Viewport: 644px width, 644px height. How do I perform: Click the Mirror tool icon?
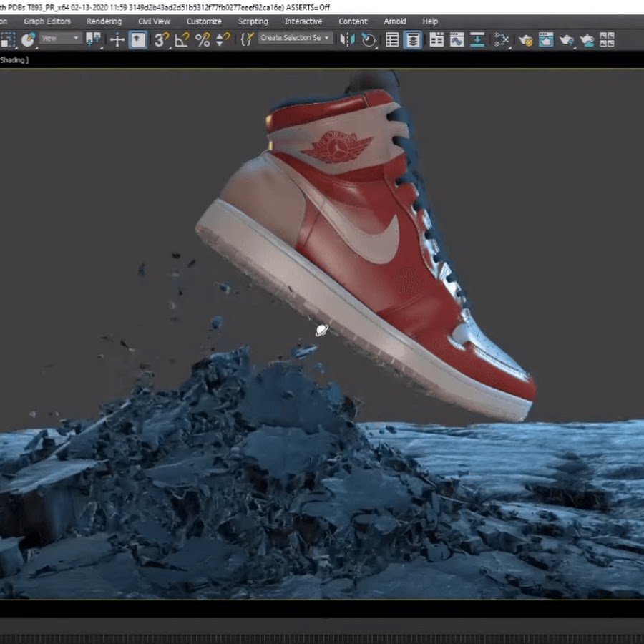(x=348, y=40)
